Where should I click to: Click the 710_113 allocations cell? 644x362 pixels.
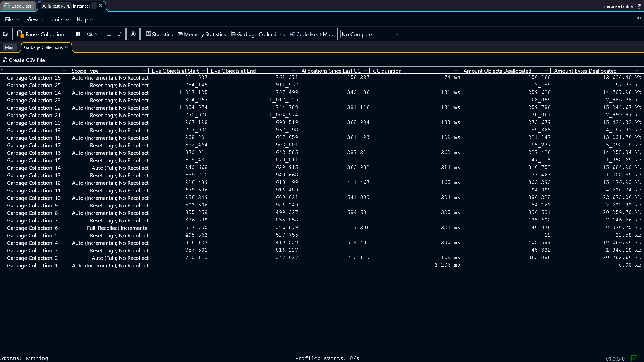pos(358,257)
